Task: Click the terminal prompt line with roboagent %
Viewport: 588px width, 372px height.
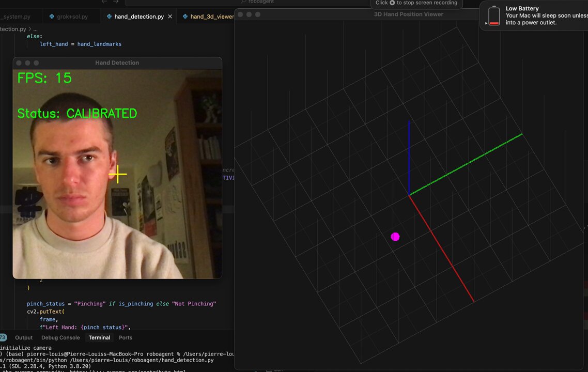Action: pyautogui.click(x=117, y=354)
